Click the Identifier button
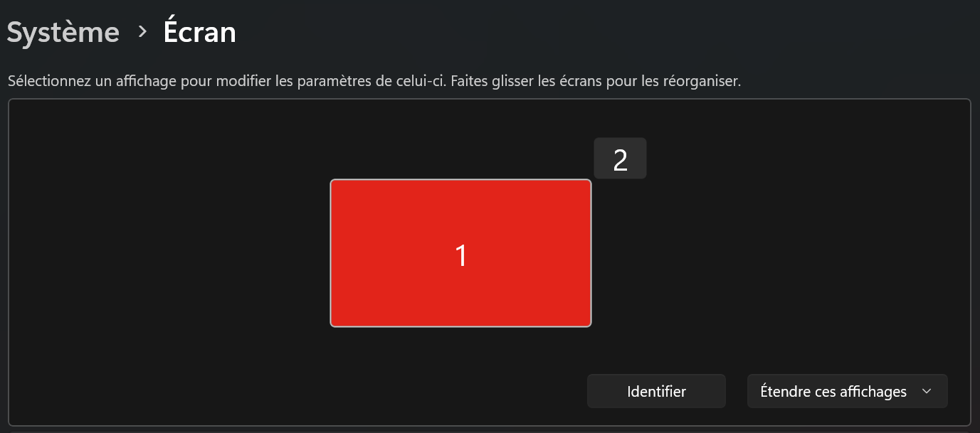 click(x=656, y=391)
